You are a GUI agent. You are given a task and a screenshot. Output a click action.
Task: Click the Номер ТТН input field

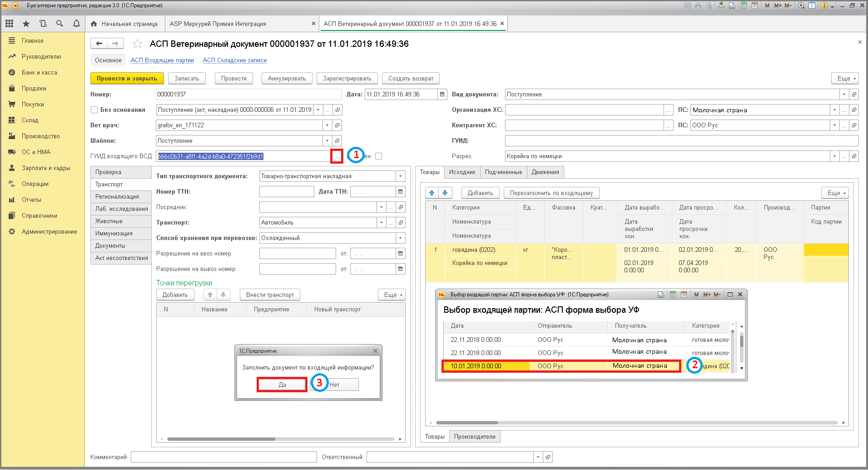pyautogui.click(x=287, y=191)
